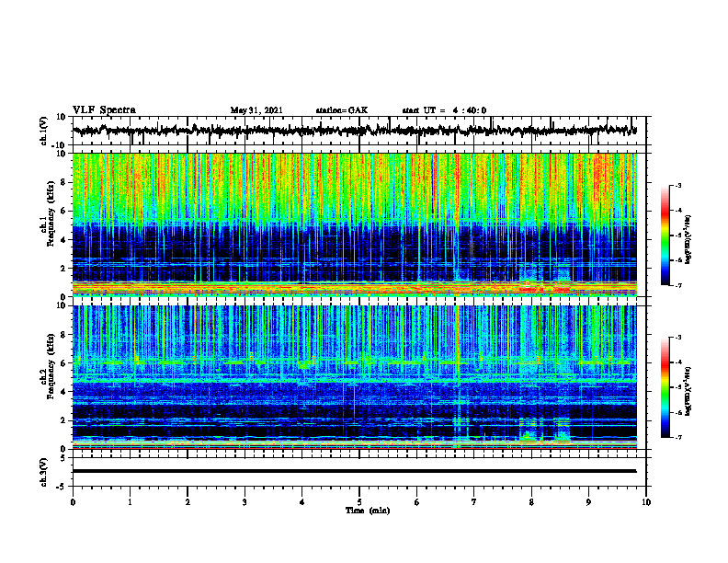Click the "-7" label on ch.2 color bar
Screen dimensions: 728x563
(x=677, y=437)
